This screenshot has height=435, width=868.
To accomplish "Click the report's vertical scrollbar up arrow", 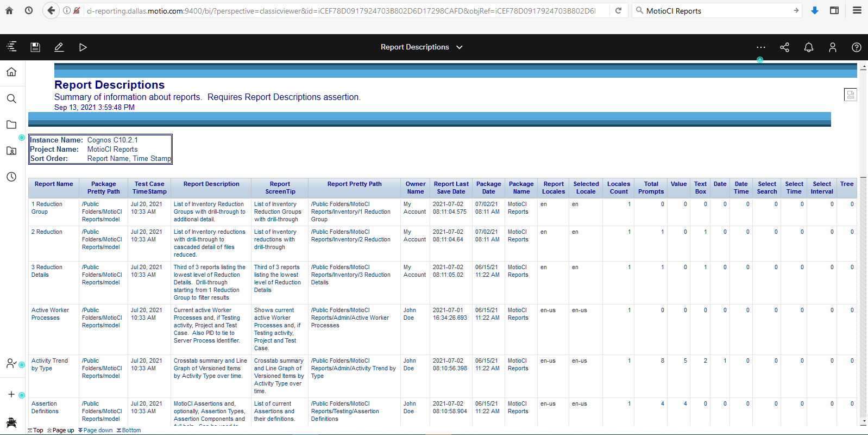I will (864, 65).
